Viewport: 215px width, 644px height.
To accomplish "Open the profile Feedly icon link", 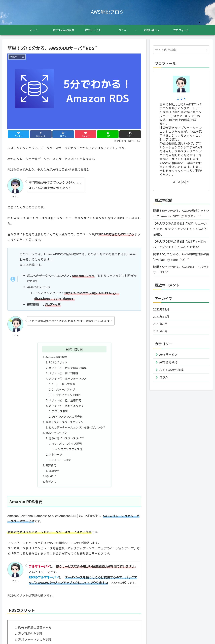I will (x=184, y=182).
